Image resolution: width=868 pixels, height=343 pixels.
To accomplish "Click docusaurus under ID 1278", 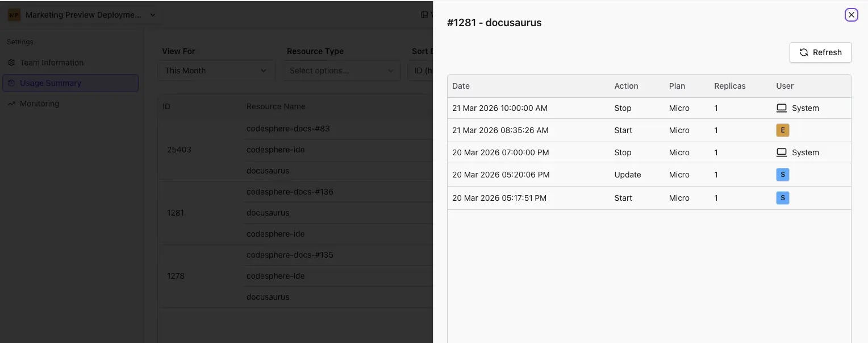I will (268, 296).
